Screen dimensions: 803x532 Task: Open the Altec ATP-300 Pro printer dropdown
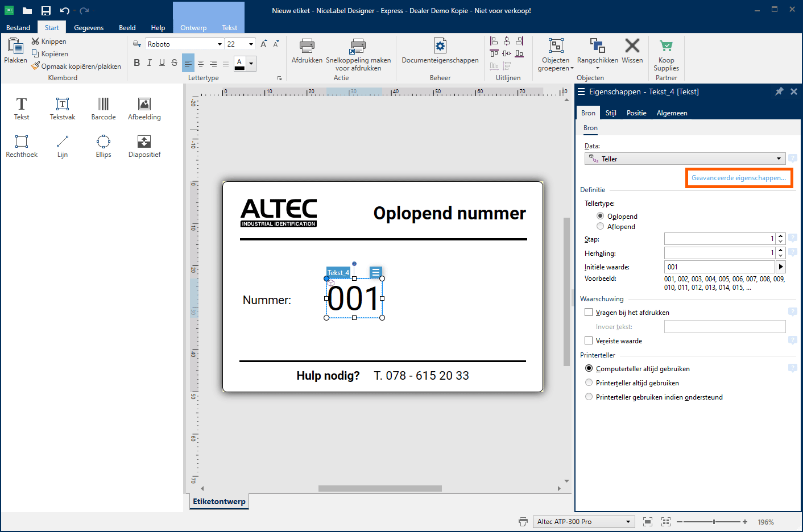tap(583, 522)
